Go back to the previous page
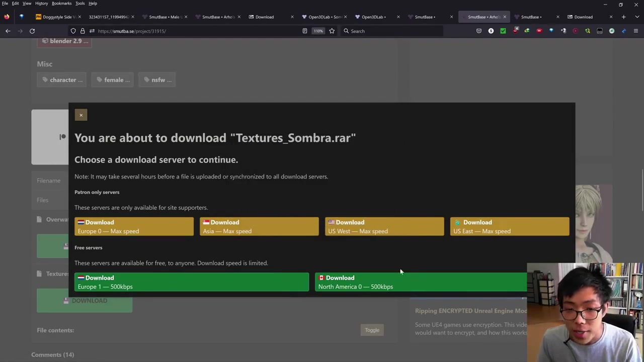Image resolution: width=644 pixels, height=362 pixels. pyautogui.click(x=8, y=31)
